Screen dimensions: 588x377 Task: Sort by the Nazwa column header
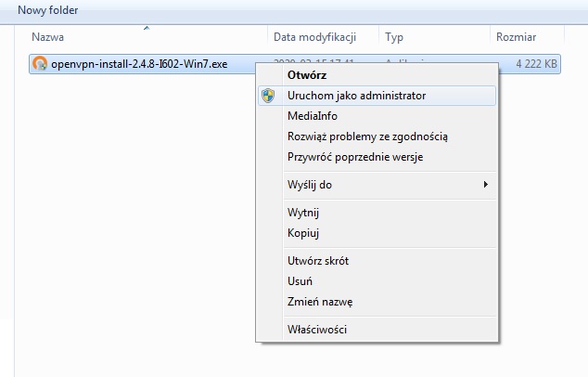tap(48, 37)
